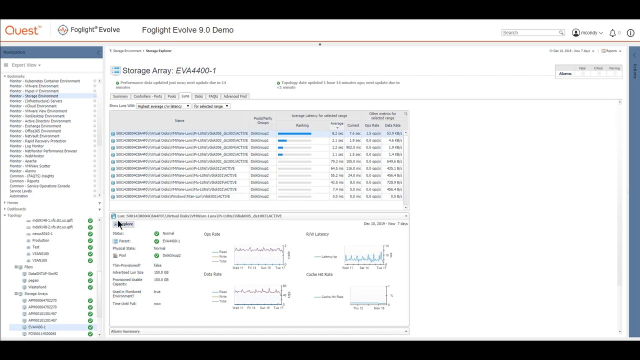Viewport: 640px width, 360px height.
Task: Open Automation bookmark
Action: pyautogui.click(x=19, y=196)
